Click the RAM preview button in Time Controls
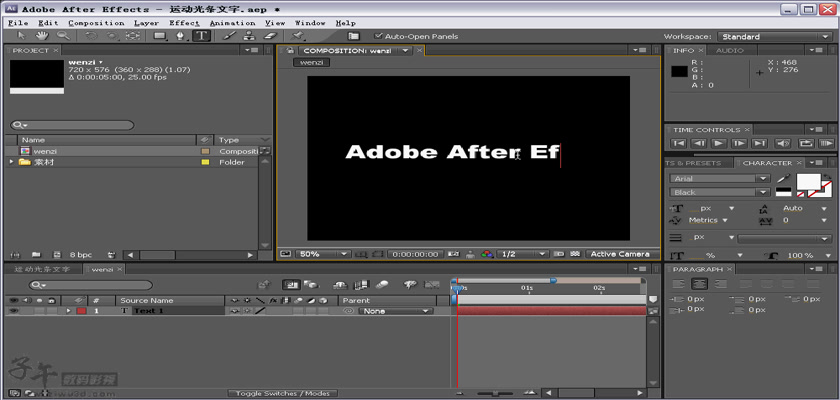This screenshot has width=840, height=400. click(826, 144)
